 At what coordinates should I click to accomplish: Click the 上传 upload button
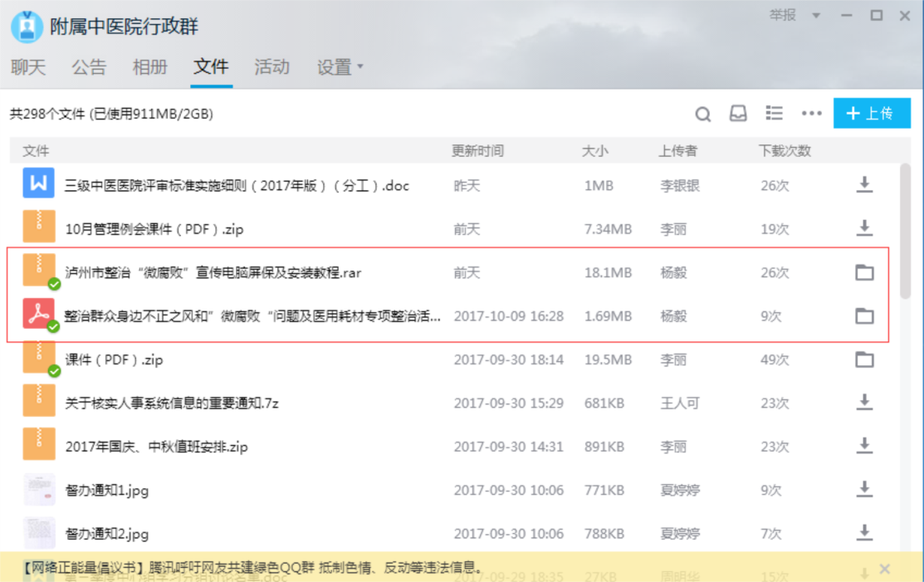pyautogui.click(x=871, y=114)
